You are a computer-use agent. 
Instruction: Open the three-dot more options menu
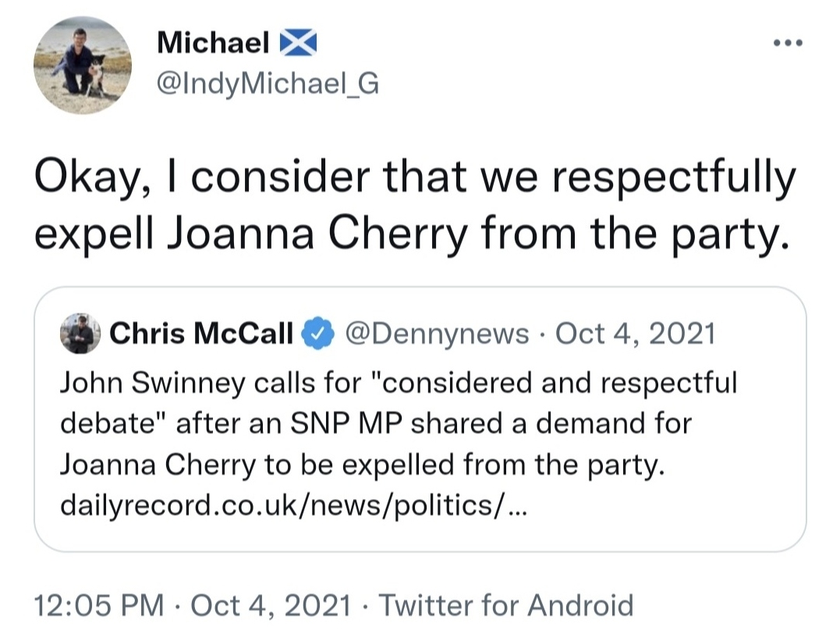[x=789, y=43]
